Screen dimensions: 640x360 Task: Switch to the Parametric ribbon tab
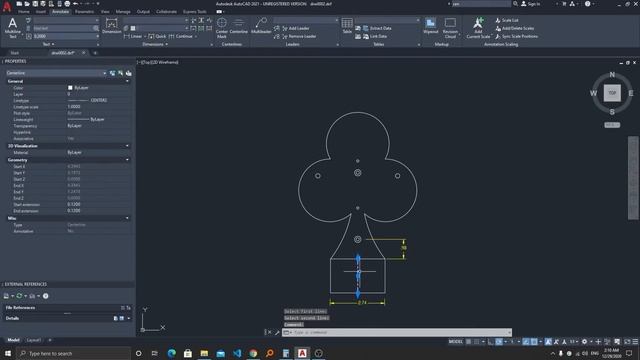(x=84, y=12)
